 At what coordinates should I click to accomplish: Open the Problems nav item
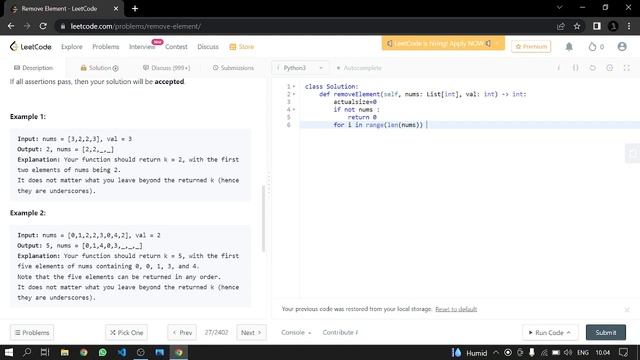click(106, 47)
